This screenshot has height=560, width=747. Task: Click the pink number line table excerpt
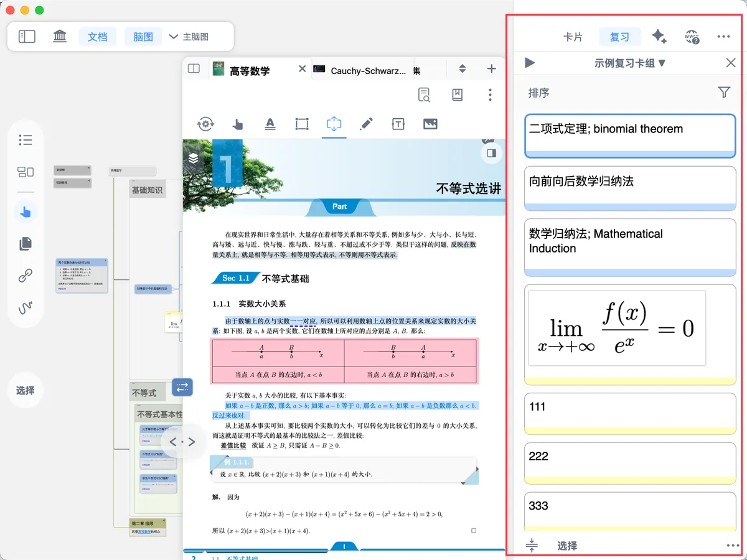point(344,361)
